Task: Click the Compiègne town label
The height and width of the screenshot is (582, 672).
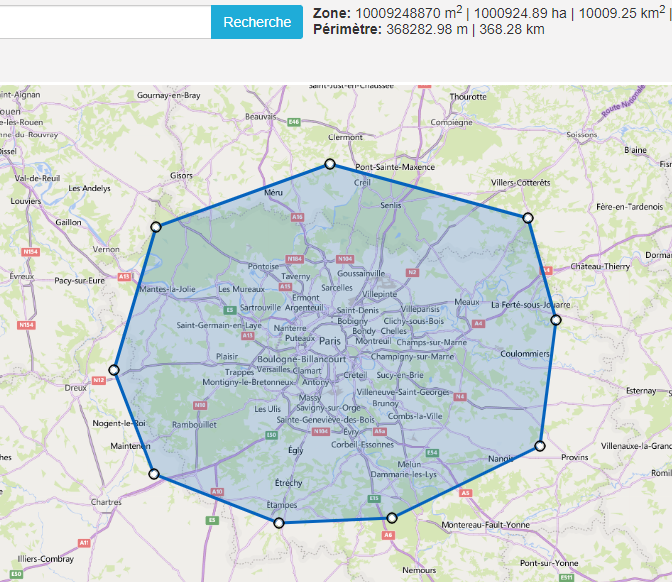Action: coord(451,123)
